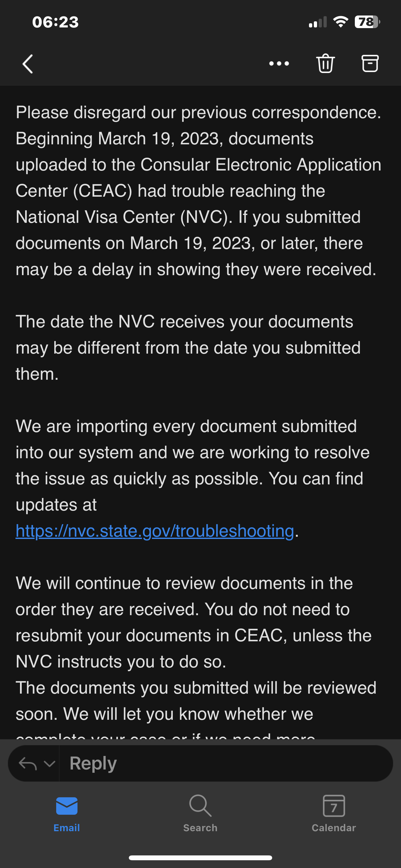
Task: Tap the paragraph starting "We will continue to review"
Action: pyautogui.click(x=194, y=622)
